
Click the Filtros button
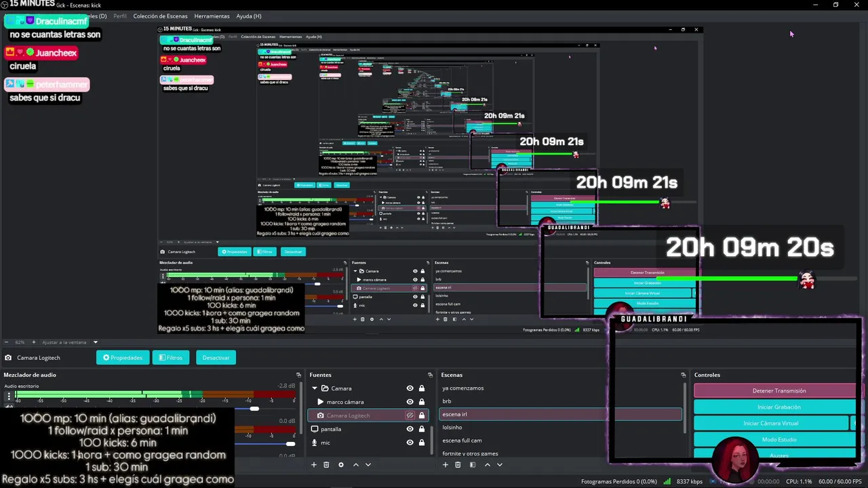click(171, 358)
